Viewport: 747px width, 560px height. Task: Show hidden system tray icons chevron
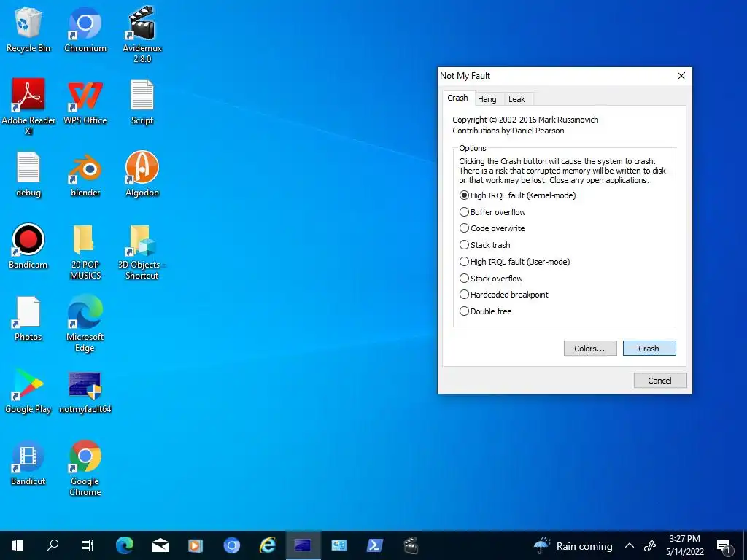click(630, 545)
